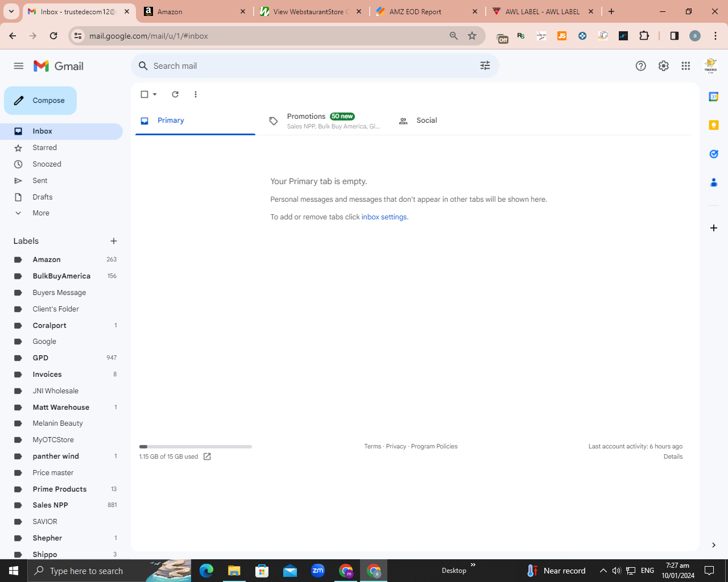The width and height of the screenshot is (728, 582).
Task: Switch to the AMZ EOD Report browser tab
Action: coord(427,11)
